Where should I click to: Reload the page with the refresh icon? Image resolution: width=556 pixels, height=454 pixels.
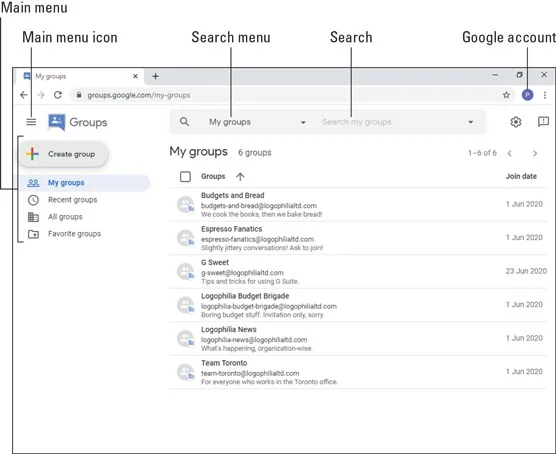point(58,95)
